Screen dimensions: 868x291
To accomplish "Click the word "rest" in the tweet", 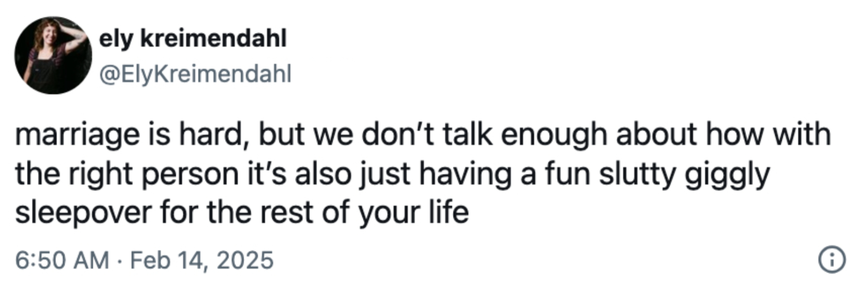I will [x=286, y=213].
